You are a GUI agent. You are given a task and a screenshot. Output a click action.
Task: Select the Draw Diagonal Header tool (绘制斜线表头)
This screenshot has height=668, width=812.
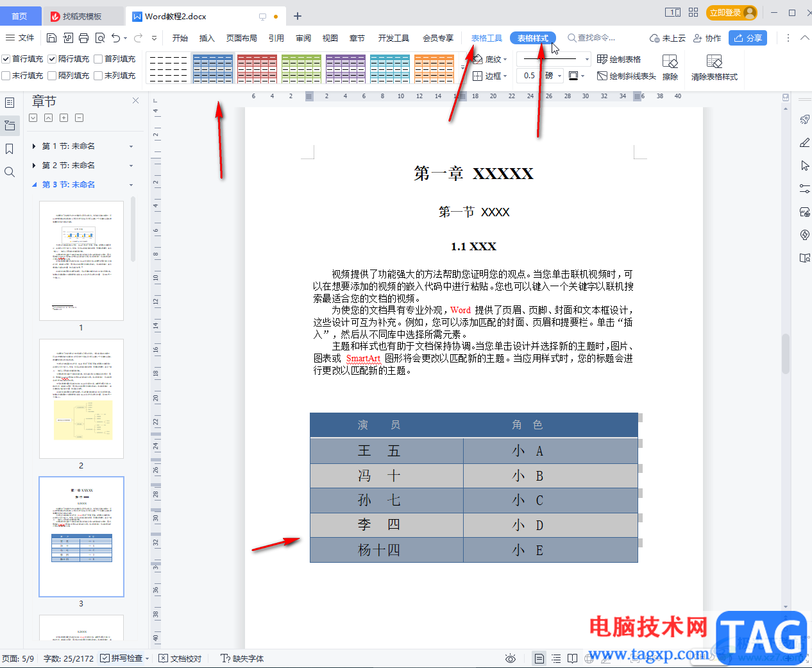coord(627,76)
